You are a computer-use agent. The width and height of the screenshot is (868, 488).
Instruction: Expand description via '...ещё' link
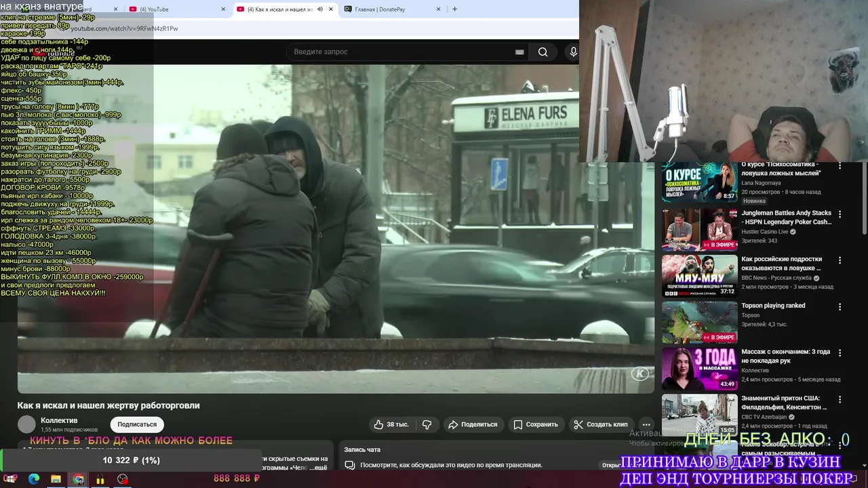tap(319, 468)
